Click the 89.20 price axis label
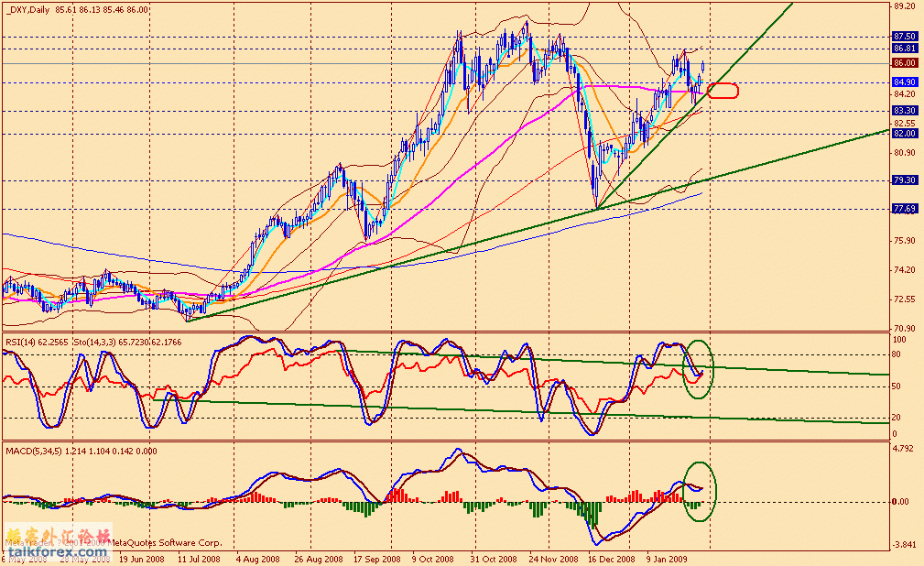The image size is (924, 566). (904, 6)
